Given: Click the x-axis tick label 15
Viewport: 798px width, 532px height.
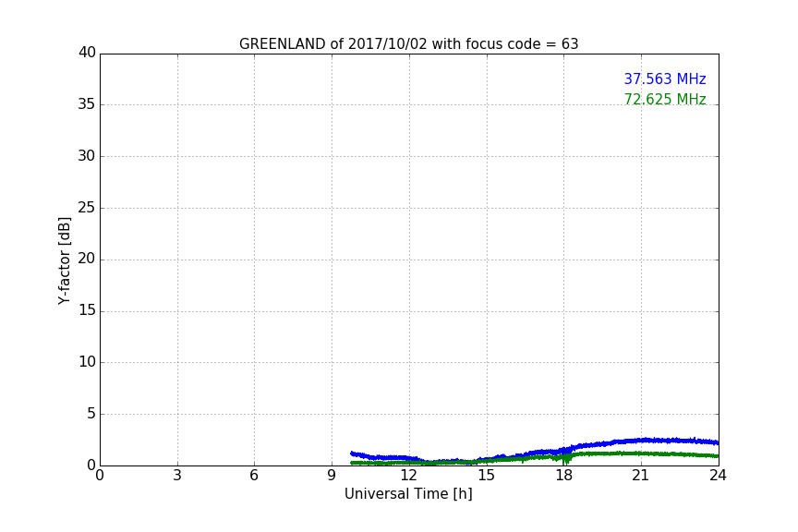Looking at the screenshot, I should coord(487,476).
